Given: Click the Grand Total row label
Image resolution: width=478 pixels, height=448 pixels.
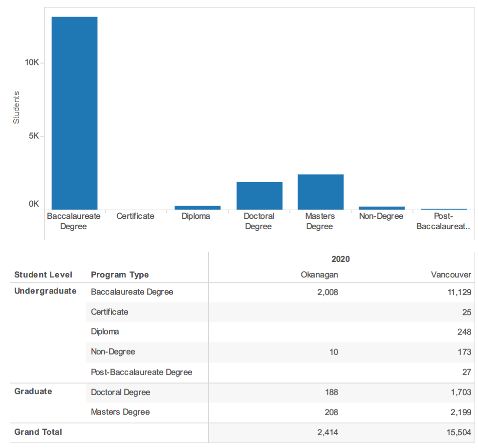Looking at the screenshot, I should pos(38,432).
